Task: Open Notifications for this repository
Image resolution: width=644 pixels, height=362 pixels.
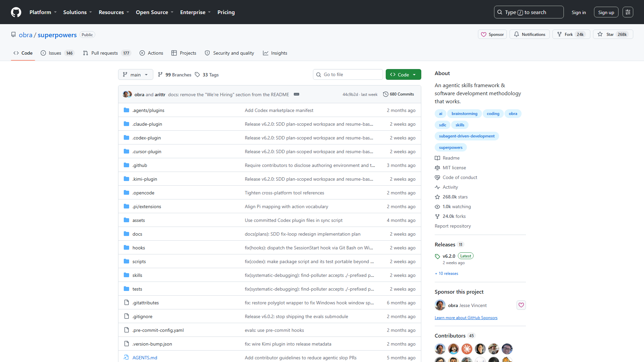Action: (529, 34)
